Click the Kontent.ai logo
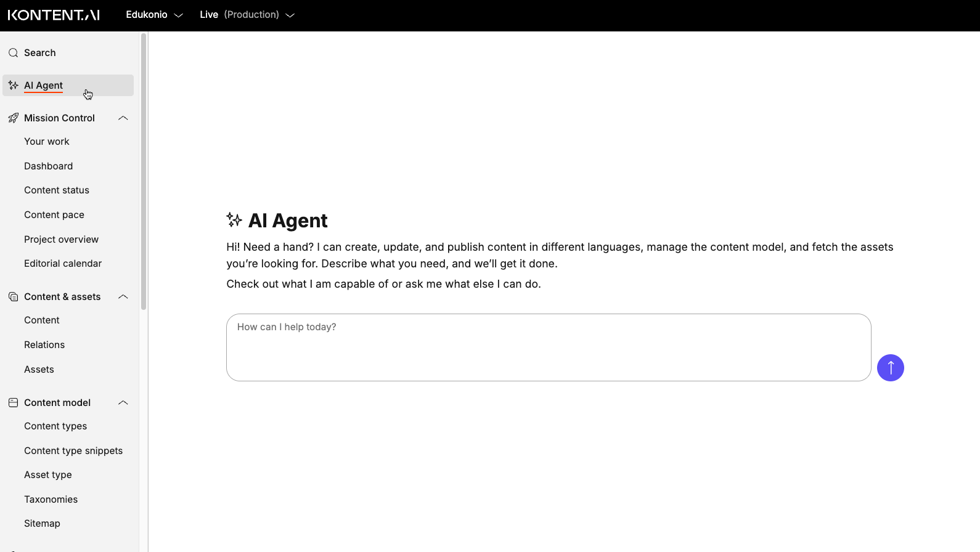The width and height of the screenshot is (980, 552). tap(54, 15)
